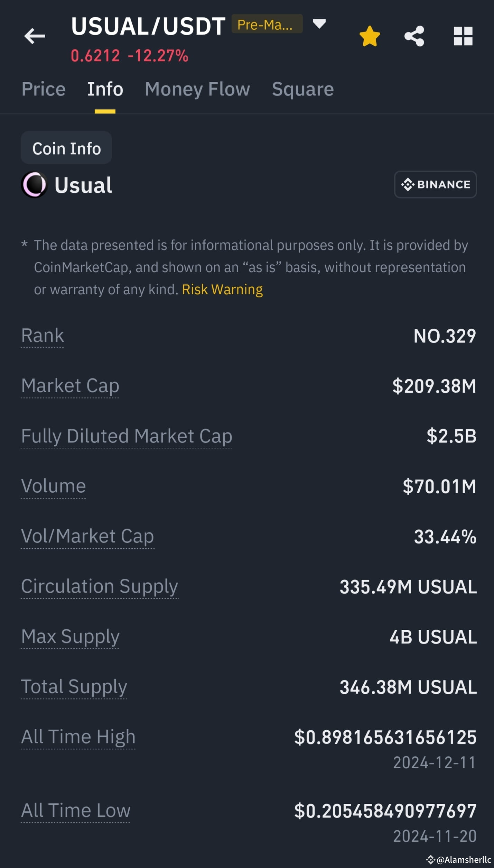The width and height of the screenshot is (494, 868).
Task: Open the Risk Warning link
Action: (222, 290)
